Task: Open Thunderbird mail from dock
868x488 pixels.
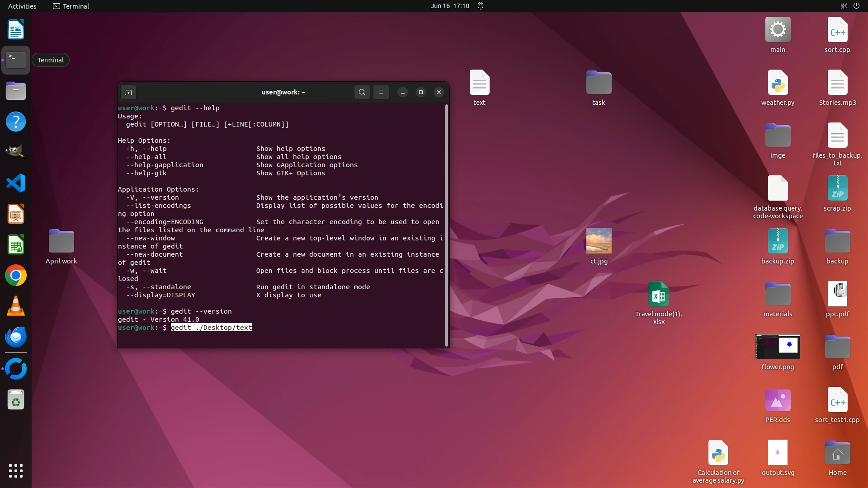Action: 16,337
